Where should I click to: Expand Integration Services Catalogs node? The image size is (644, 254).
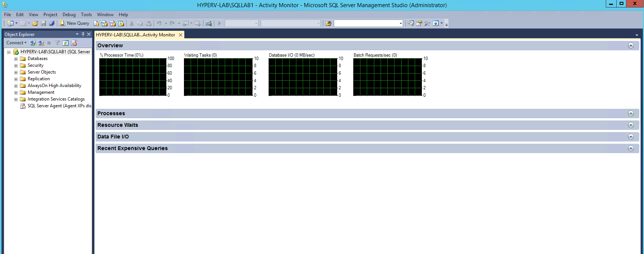tap(16, 99)
